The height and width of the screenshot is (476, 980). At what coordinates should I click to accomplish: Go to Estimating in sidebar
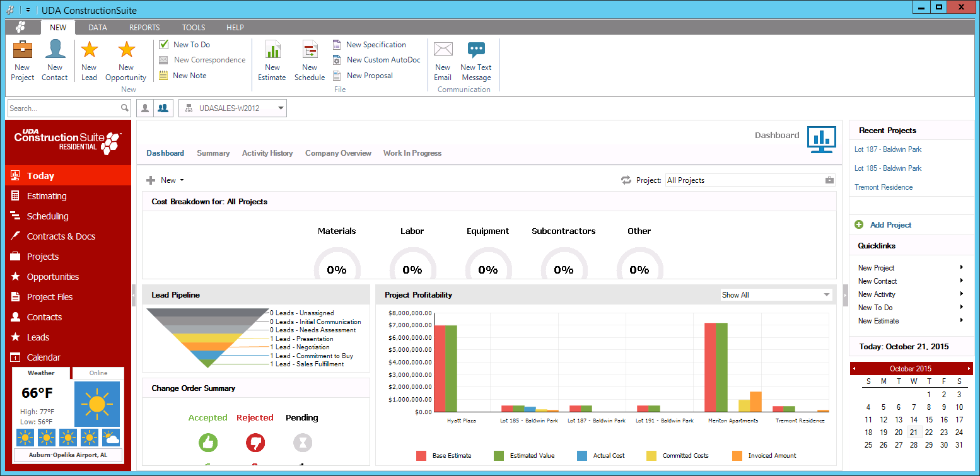[68, 196]
